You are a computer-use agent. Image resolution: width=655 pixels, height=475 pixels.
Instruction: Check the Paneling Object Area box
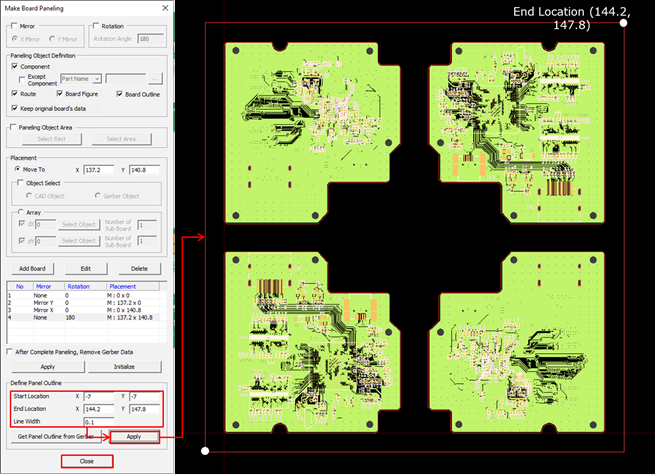pos(13,127)
